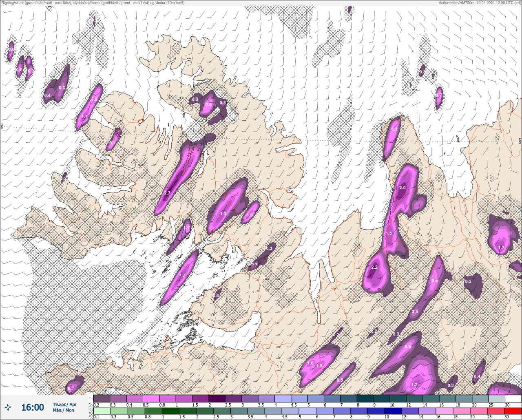Click the weekday label Mán./ Mon
The height and width of the screenshot is (420, 522).
coord(64,410)
